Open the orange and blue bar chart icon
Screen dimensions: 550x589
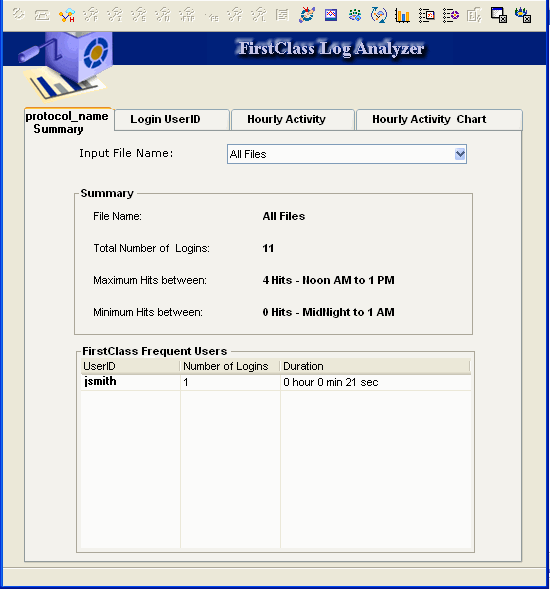click(402, 15)
